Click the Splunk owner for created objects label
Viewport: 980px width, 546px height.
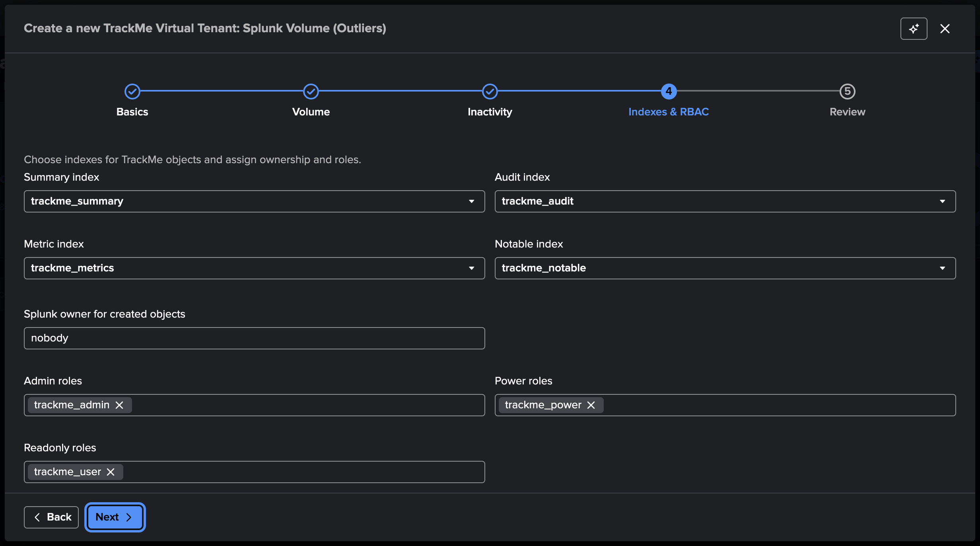[105, 314]
